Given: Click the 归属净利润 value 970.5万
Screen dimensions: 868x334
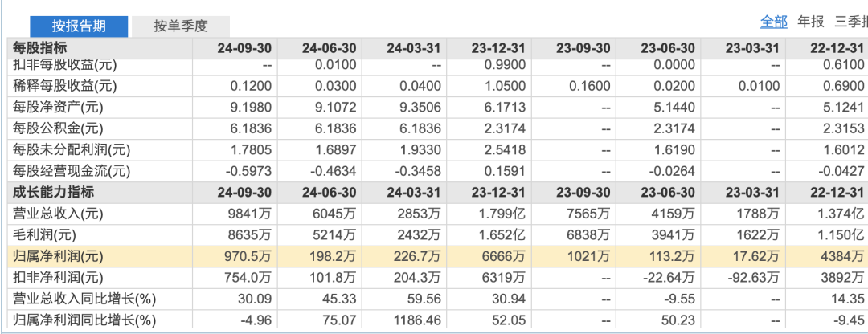Looking at the screenshot, I should click(x=250, y=257).
